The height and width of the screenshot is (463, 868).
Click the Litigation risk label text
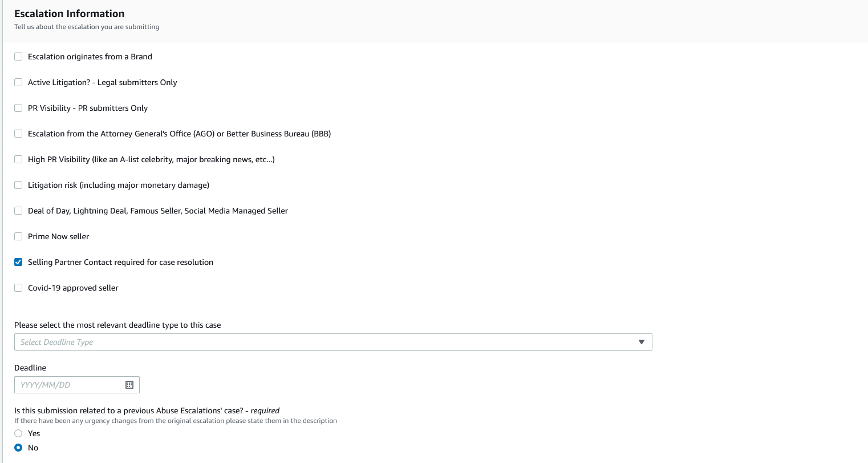(118, 185)
